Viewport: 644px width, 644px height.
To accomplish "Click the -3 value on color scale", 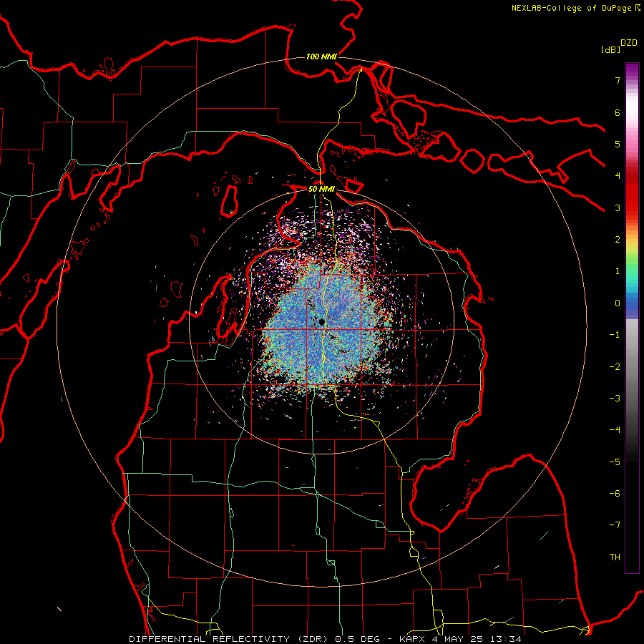I will point(615,399).
